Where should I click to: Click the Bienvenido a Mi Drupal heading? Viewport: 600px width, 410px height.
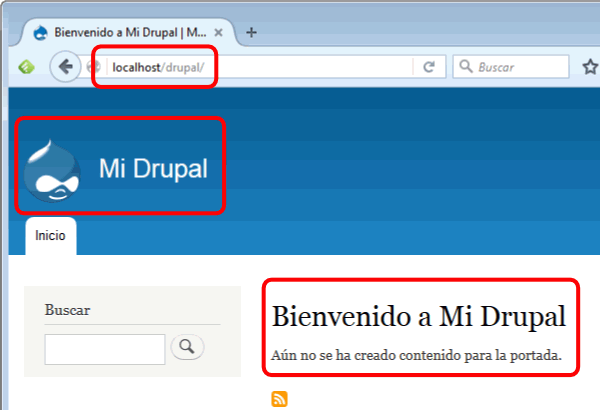419,317
